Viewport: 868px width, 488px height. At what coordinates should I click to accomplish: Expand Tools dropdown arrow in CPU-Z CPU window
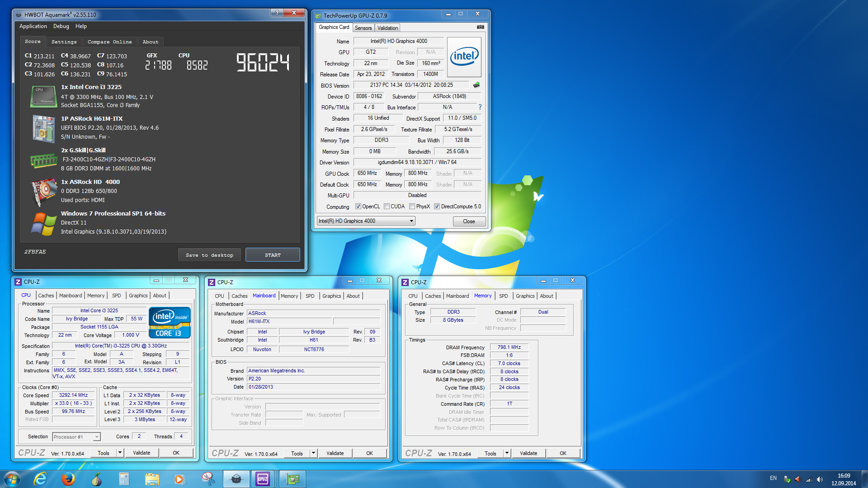point(120,453)
